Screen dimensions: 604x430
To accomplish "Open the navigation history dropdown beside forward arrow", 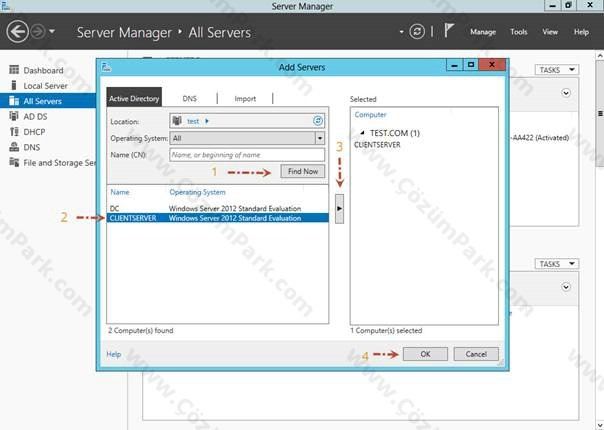I will coord(52,32).
